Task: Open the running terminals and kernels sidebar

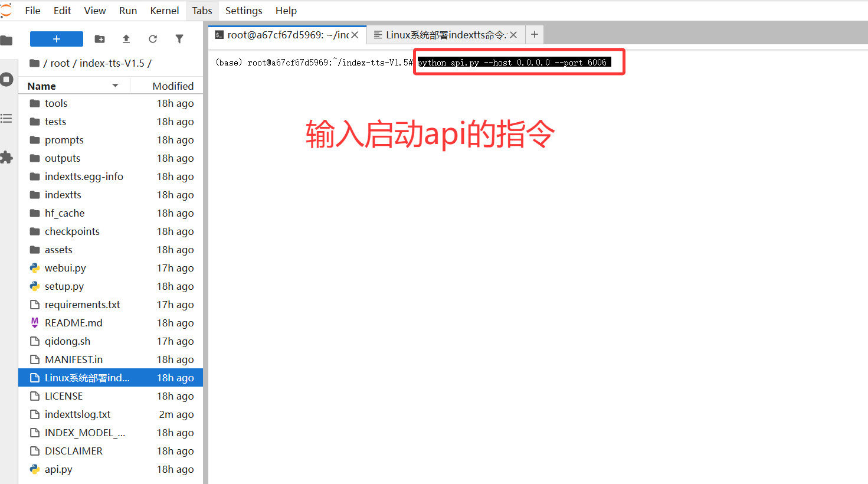Action: click(6, 79)
